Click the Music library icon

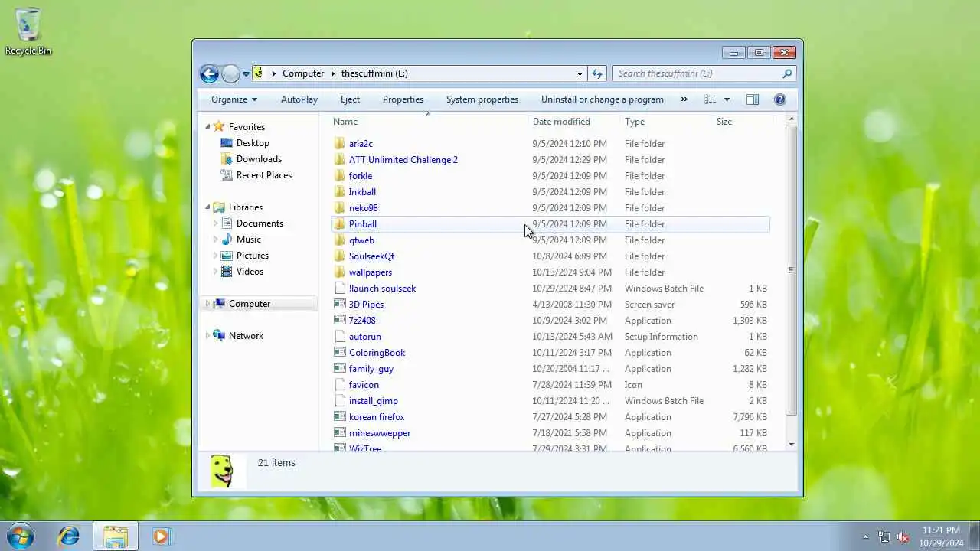click(x=227, y=240)
